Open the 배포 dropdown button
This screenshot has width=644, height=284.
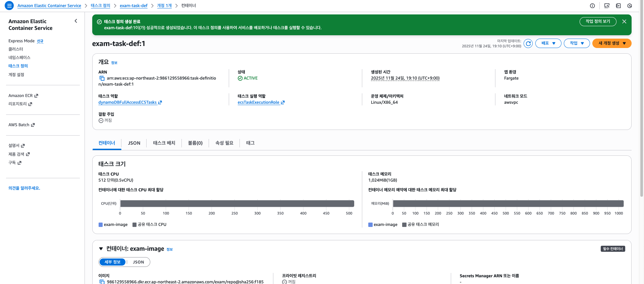coord(548,43)
